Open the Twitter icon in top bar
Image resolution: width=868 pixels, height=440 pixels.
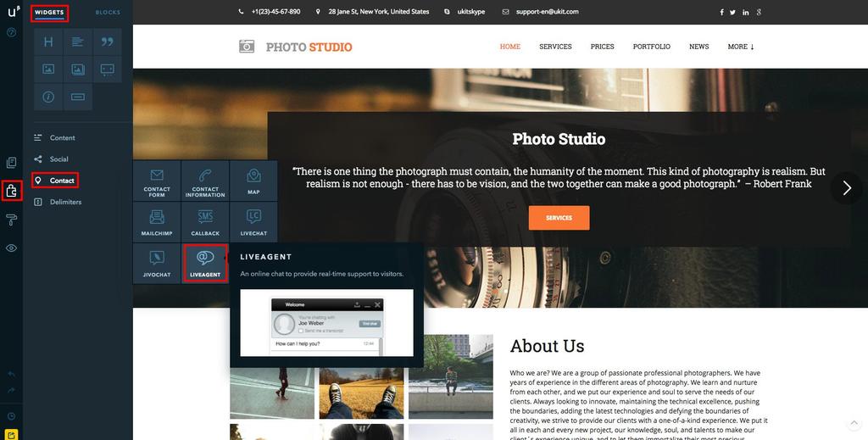point(733,12)
